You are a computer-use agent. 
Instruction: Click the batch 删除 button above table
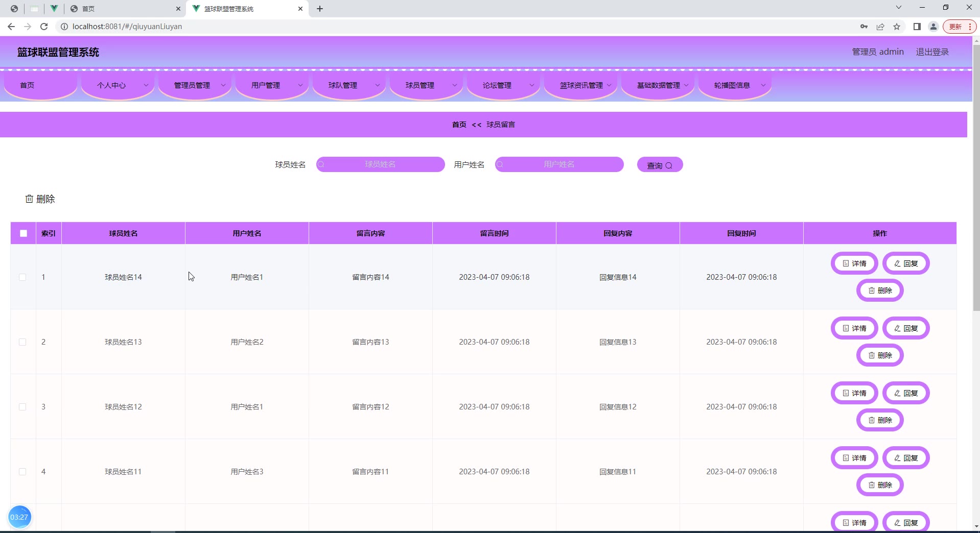40,199
